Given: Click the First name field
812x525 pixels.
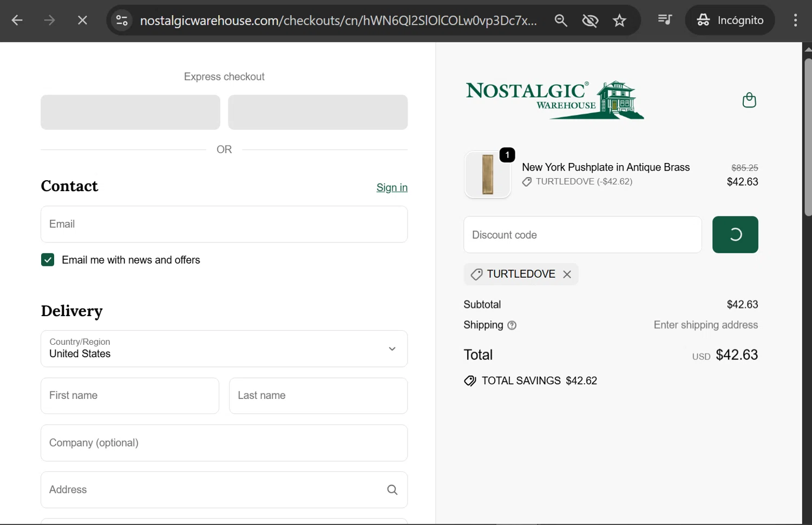Looking at the screenshot, I should click(130, 396).
